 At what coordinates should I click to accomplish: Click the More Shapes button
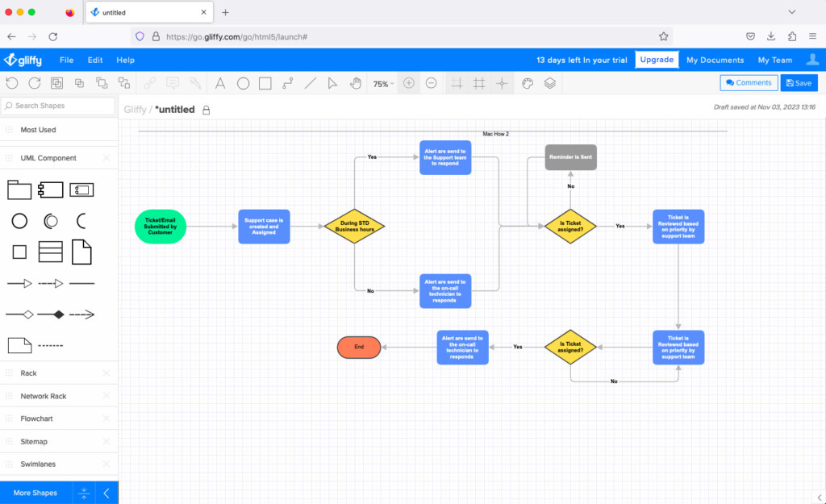[35, 493]
